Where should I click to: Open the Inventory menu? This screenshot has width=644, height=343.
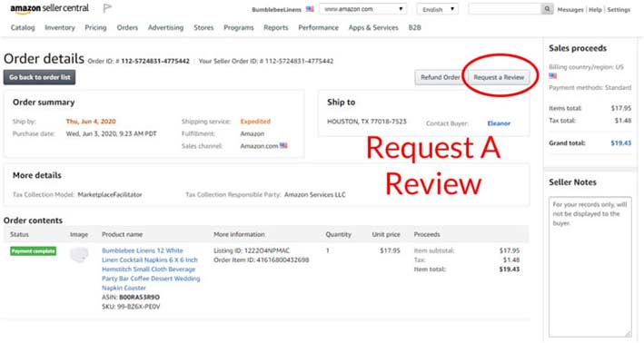pos(60,27)
